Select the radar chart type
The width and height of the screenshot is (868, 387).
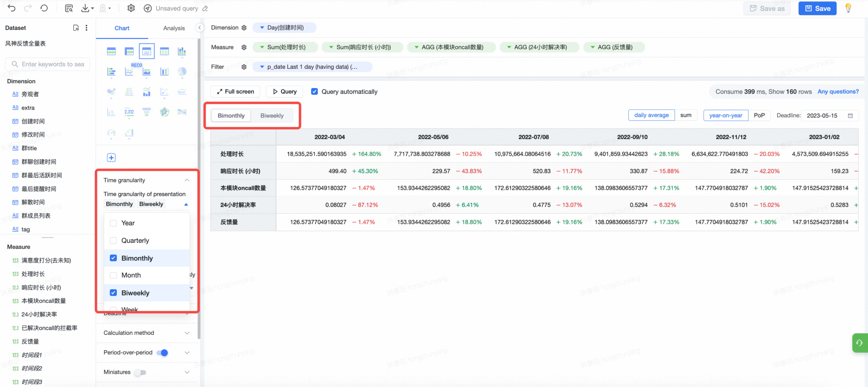pyautogui.click(x=164, y=112)
